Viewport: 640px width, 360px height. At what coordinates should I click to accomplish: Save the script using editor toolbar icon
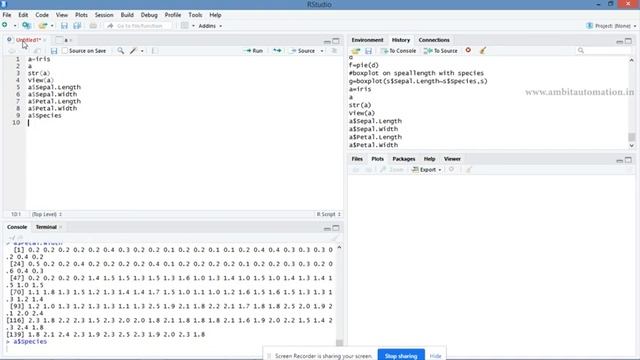(54, 51)
